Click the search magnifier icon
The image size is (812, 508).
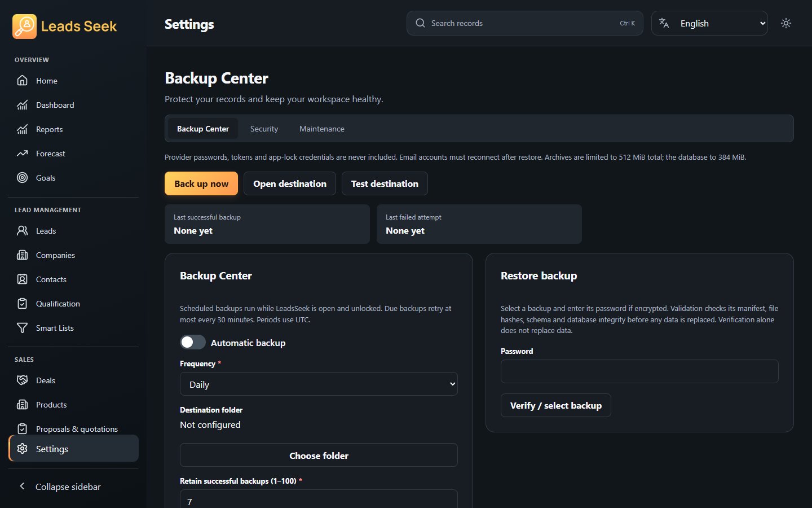[x=420, y=23]
